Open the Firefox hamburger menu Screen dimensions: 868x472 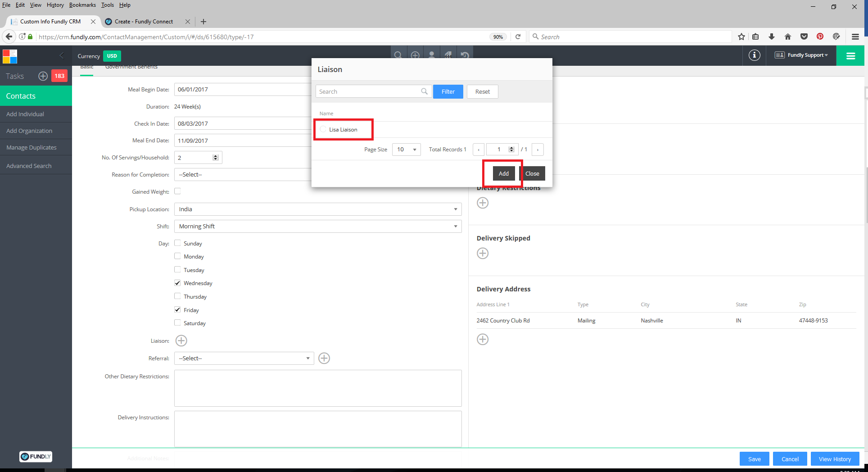(855, 37)
